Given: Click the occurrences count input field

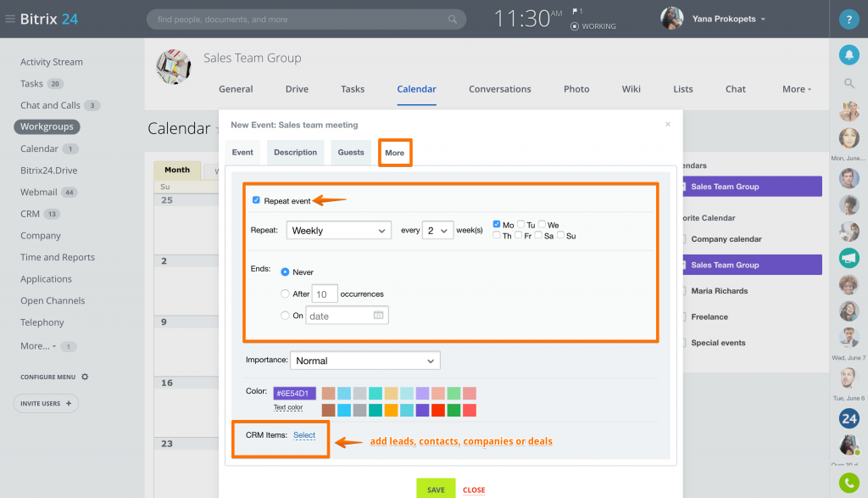Looking at the screenshot, I should coord(325,294).
